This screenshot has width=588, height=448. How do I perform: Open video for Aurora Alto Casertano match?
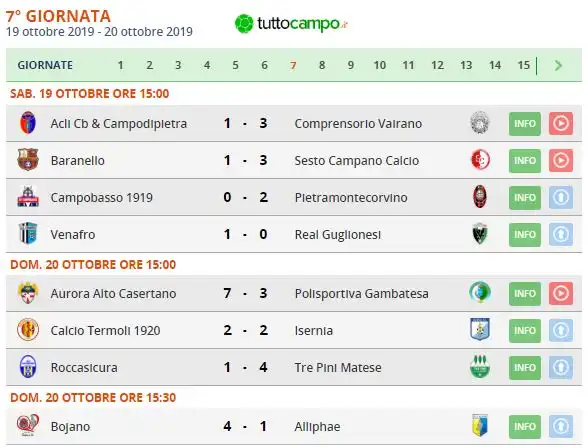(x=561, y=294)
